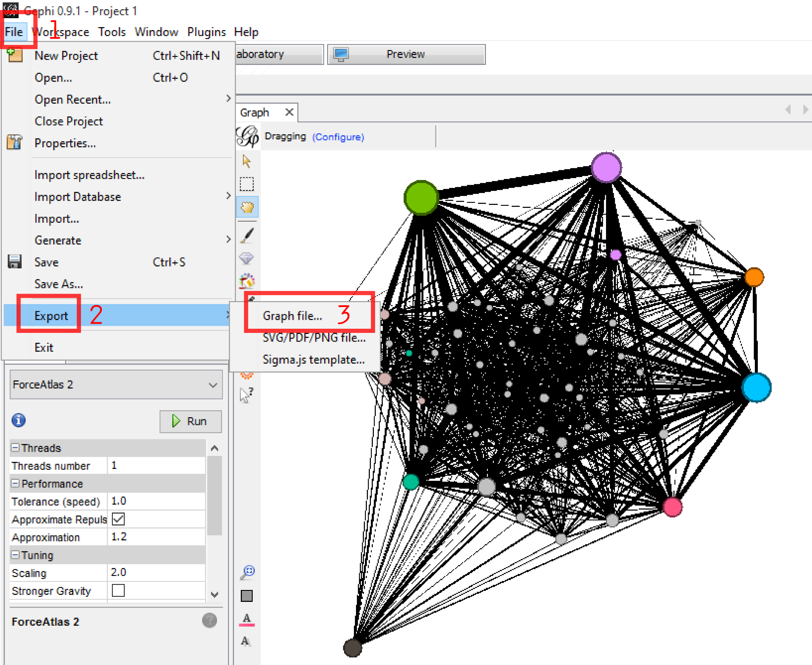Open the Window menu
This screenshot has width=812, height=665.
[x=156, y=32]
